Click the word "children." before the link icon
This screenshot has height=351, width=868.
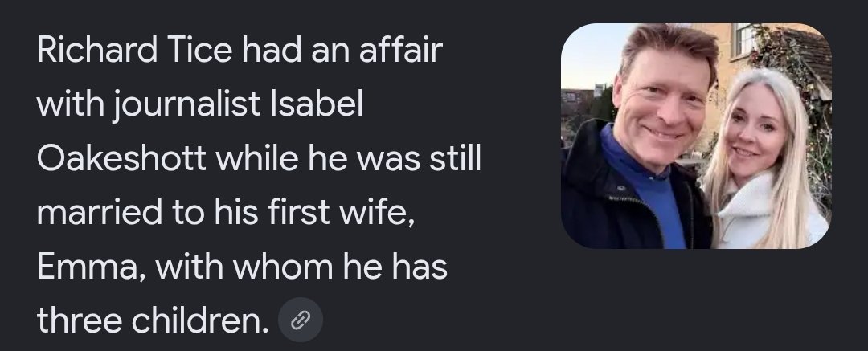pyautogui.click(x=200, y=321)
